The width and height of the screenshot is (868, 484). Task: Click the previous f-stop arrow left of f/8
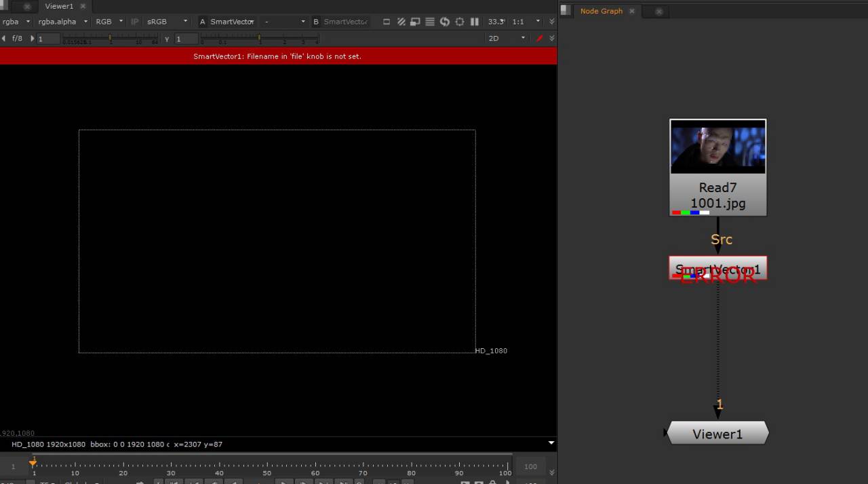[4, 39]
